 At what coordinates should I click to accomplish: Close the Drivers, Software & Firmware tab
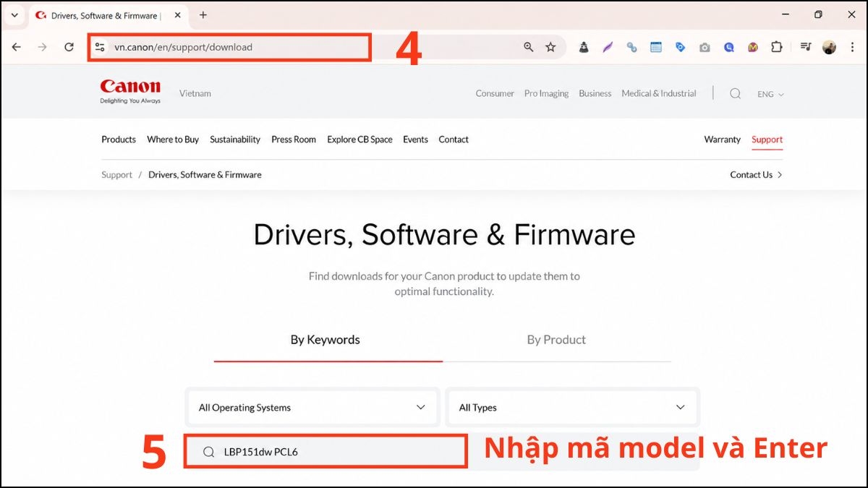176,15
